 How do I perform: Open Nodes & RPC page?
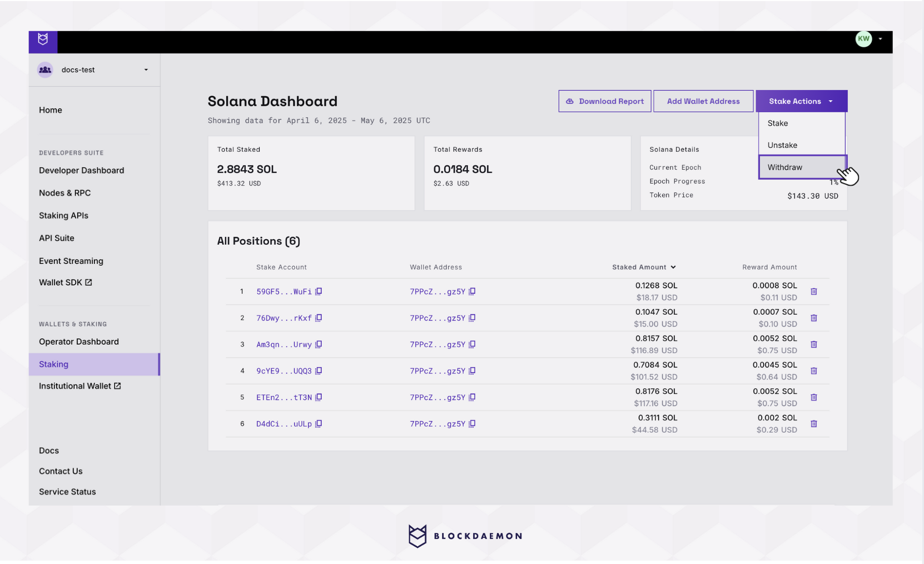point(65,193)
